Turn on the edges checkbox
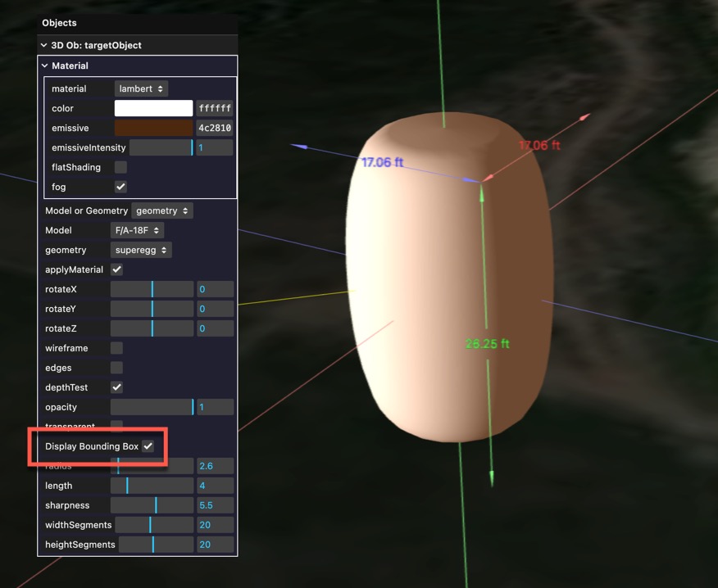Screen dimensions: 718x588 (x=116, y=368)
